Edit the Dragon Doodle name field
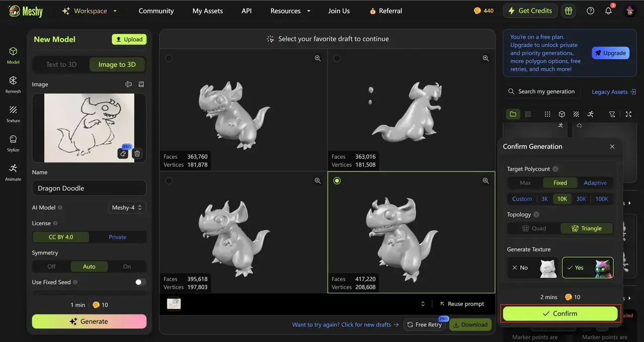Screen dimensions: 644x342 click(89, 188)
